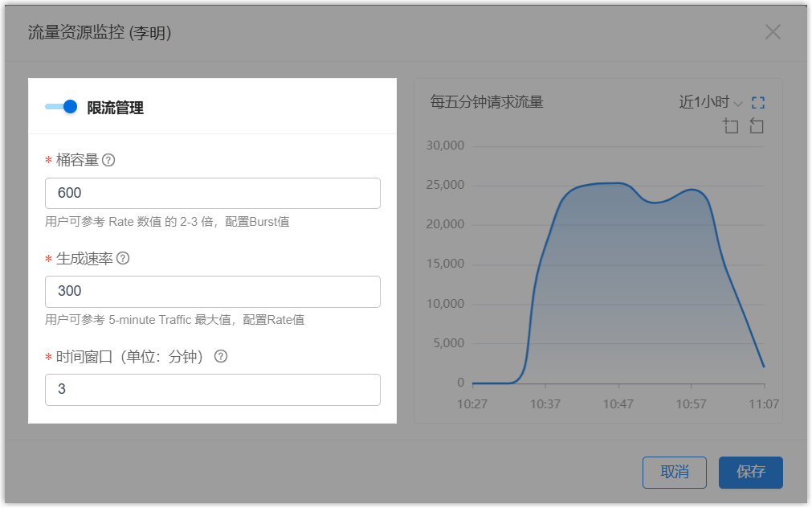Click the 25,000 y-axis label
The image size is (812, 508).
[444, 185]
